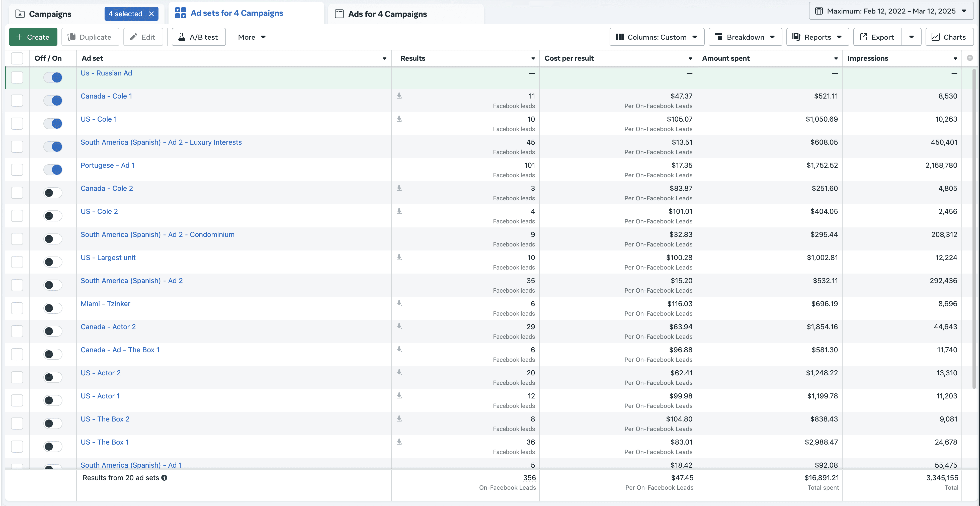This screenshot has height=506, width=980.
Task: Click the lead download icon for US - Actor 2
Action: (x=399, y=372)
